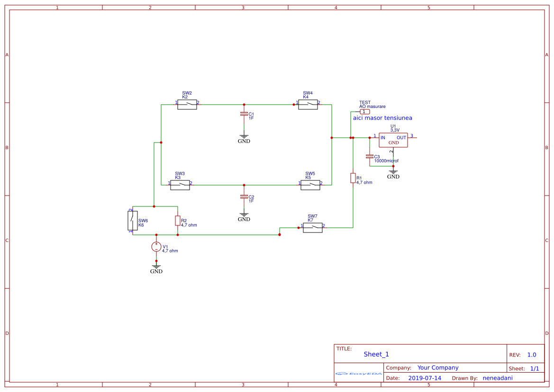Select the SW4 switch symbol
This screenshot has height=392, width=554.
pyautogui.click(x=308, y=105)
